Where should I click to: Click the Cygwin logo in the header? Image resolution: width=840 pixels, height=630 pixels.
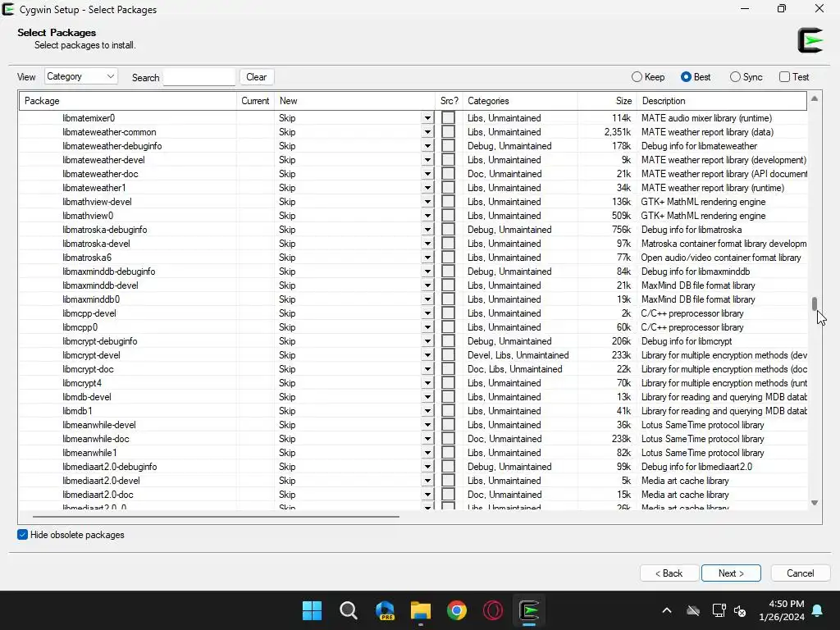click(x=810, y=40)
